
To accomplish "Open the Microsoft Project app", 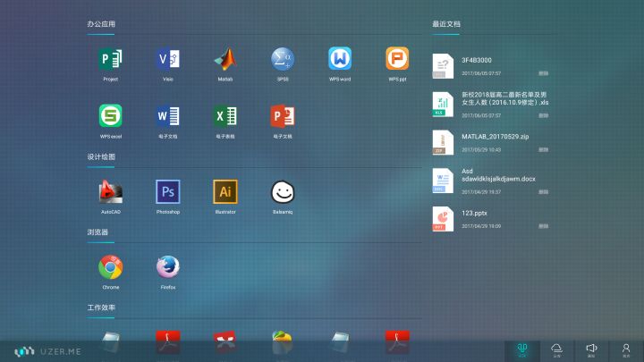I will (111, 59).
